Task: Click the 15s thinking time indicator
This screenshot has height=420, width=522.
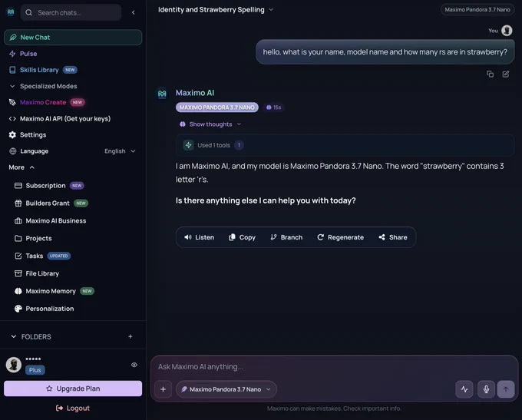Action: tap(273, 107)
